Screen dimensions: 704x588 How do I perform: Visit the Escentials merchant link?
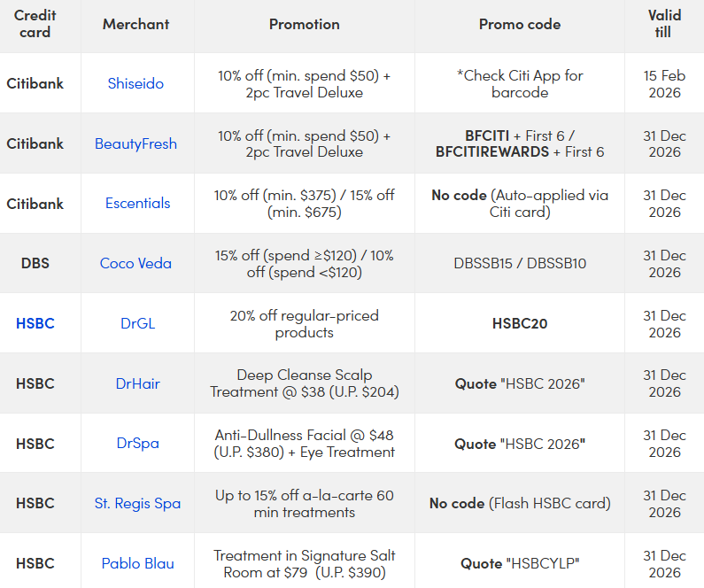[137, 204]
